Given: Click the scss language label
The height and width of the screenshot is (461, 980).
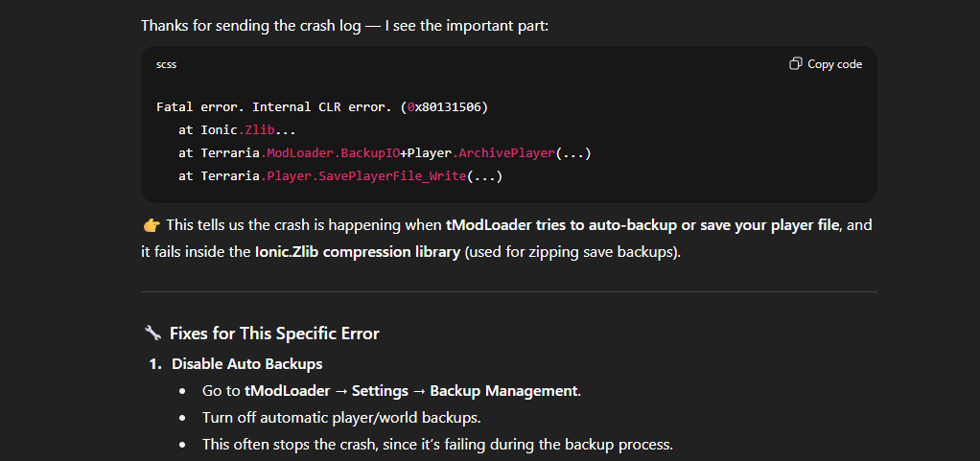Looking at the screenshot, I should click(x=166, y=64).
